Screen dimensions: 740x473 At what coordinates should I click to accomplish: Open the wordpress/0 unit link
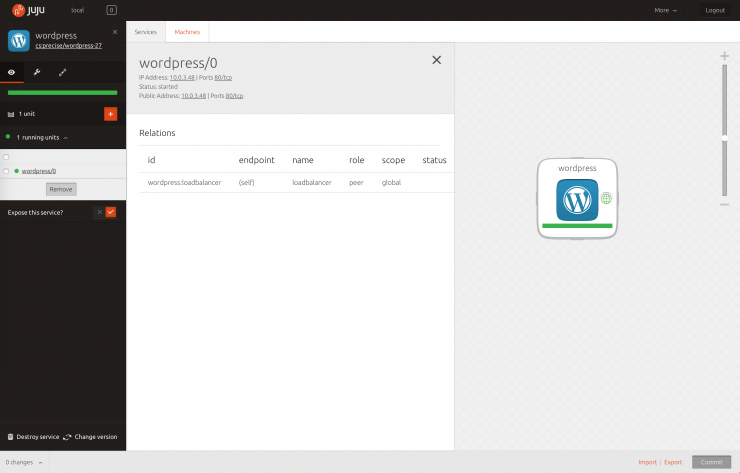tap(39, 171)
